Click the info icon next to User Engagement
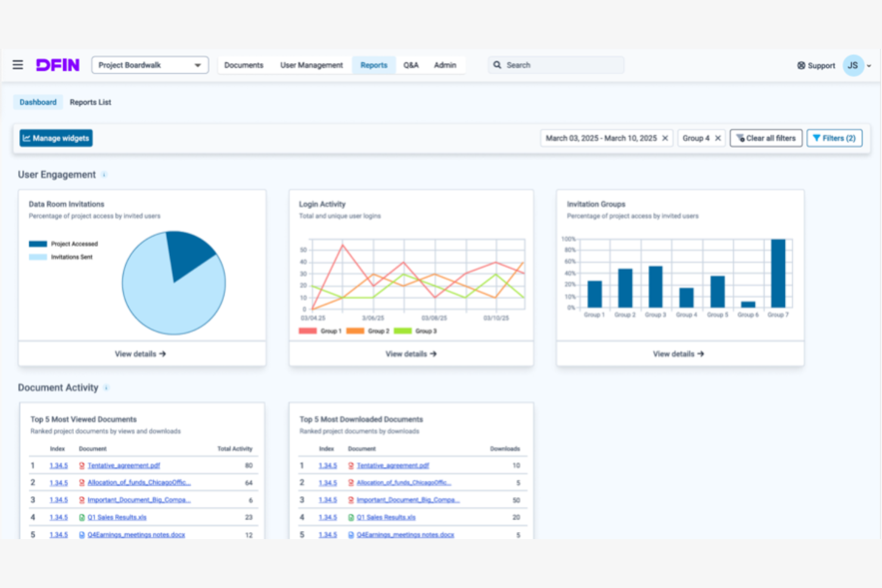The height and width of the screenshot is (588, 882). click(x=104, y=175)
